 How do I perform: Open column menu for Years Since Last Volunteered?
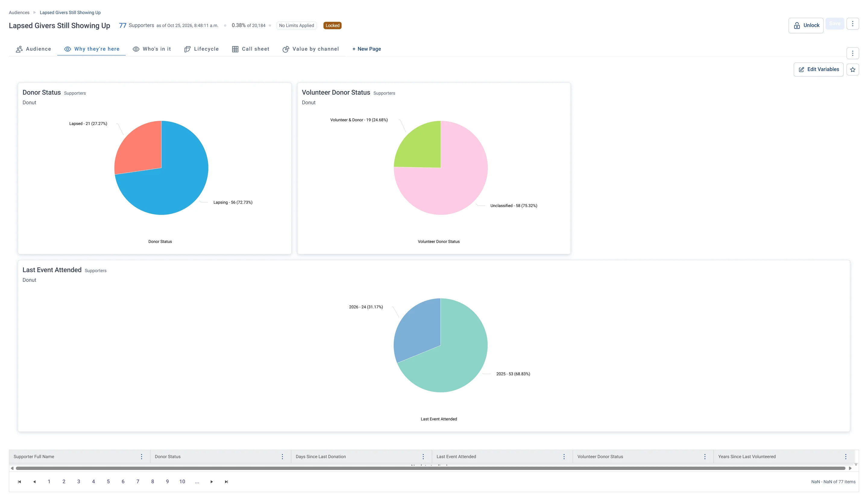click(845, 456)
